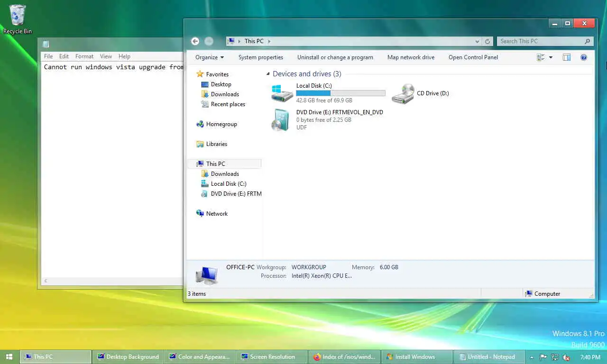This screenshot has height=364, width=607.
Task: Click the Homegroup icon in sidebar
Action: coord(200,124)
